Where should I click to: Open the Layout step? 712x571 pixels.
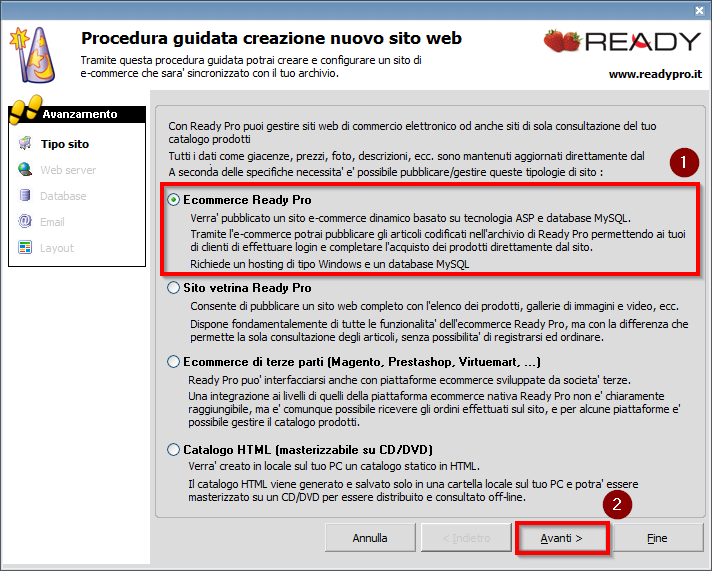[x=57, y=248]
